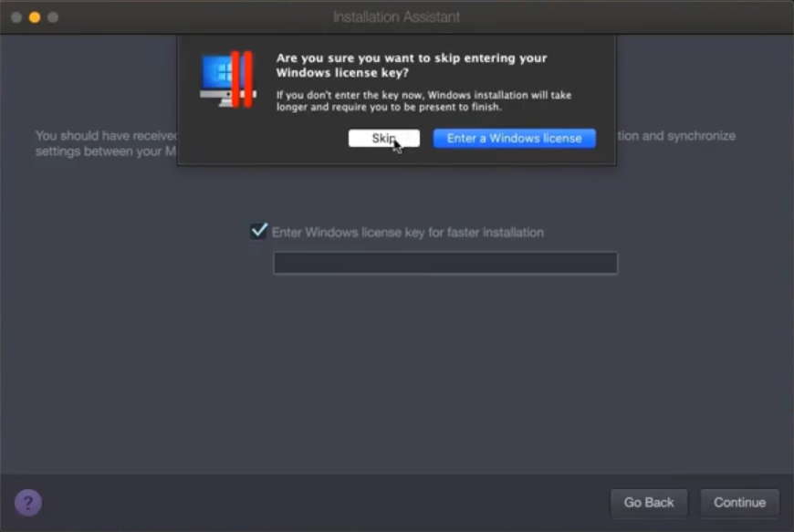Click the dialog message about longer installation
Screen dimensions: 794x532
(423, 100)
